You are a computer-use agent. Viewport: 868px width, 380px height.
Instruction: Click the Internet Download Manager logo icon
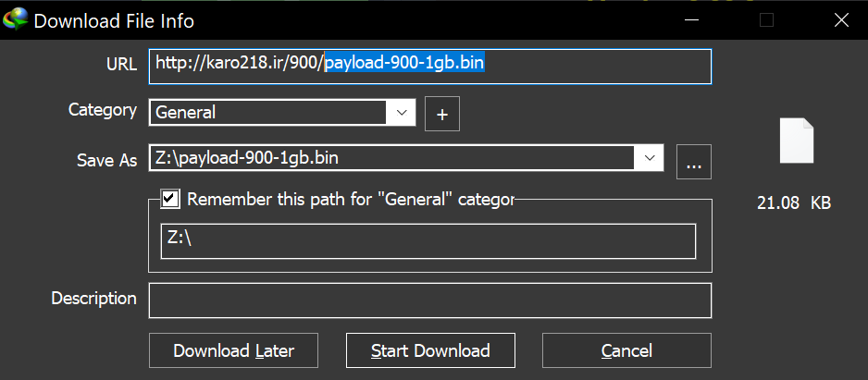pos(15,20)
